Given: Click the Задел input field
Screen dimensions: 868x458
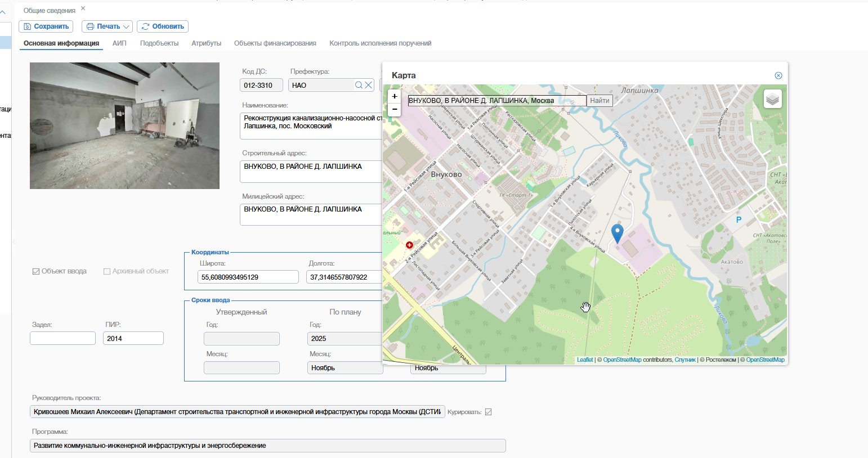Looking at the screenshot, I should point(62,338).
